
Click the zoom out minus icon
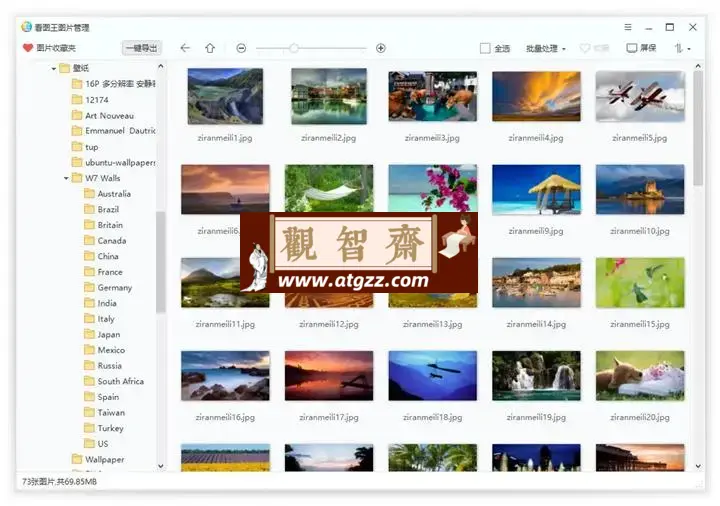(x=241, y=48)
